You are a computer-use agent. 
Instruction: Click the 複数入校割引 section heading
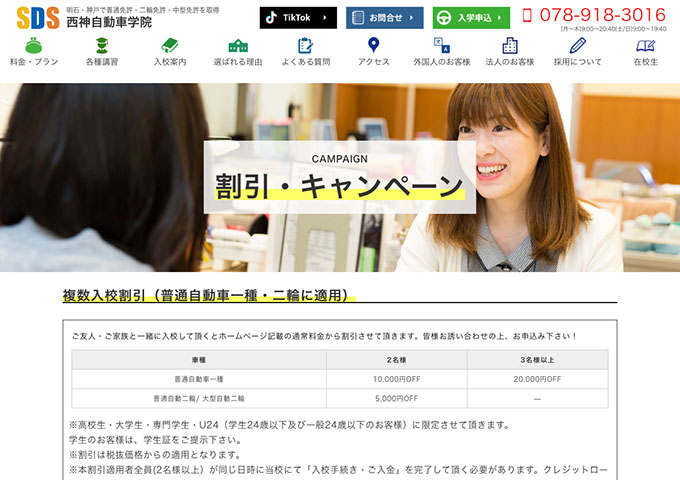click(x=210, y=295)
